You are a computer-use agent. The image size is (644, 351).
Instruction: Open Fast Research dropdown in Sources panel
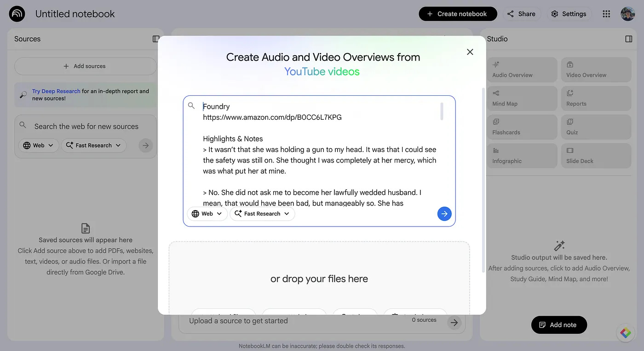pos(94,146)
